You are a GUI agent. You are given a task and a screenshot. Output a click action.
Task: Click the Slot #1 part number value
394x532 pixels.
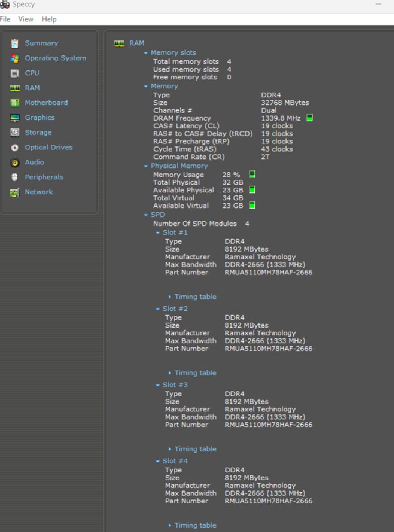(268, 272)
